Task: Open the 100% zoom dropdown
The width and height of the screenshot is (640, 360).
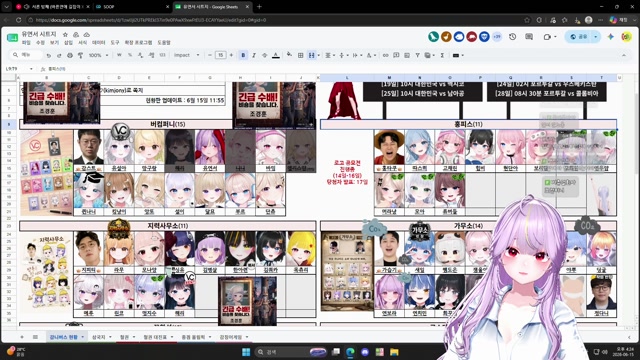Action: click(98, 55)
